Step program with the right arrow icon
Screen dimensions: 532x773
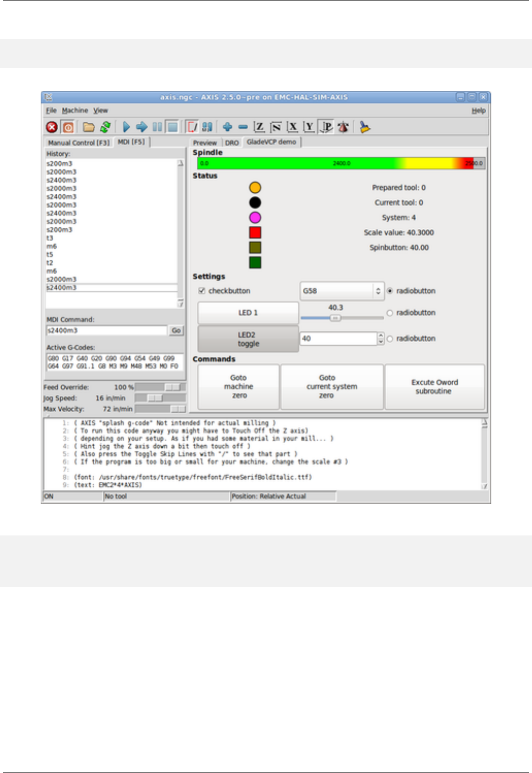click(142, 127)
